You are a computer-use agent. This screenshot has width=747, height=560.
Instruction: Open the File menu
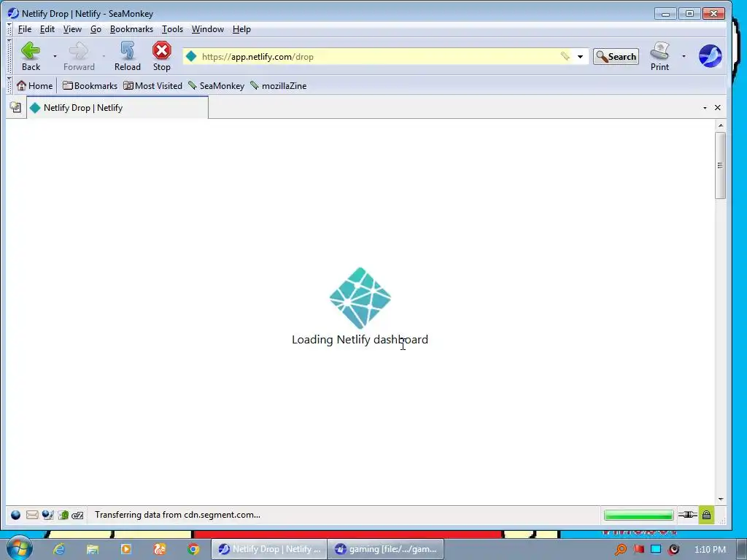[25, 29]
